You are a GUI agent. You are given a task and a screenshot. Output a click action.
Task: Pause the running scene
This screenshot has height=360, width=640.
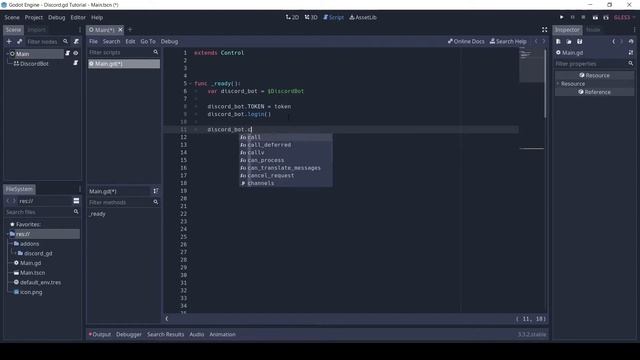click(x=573, y=18)
